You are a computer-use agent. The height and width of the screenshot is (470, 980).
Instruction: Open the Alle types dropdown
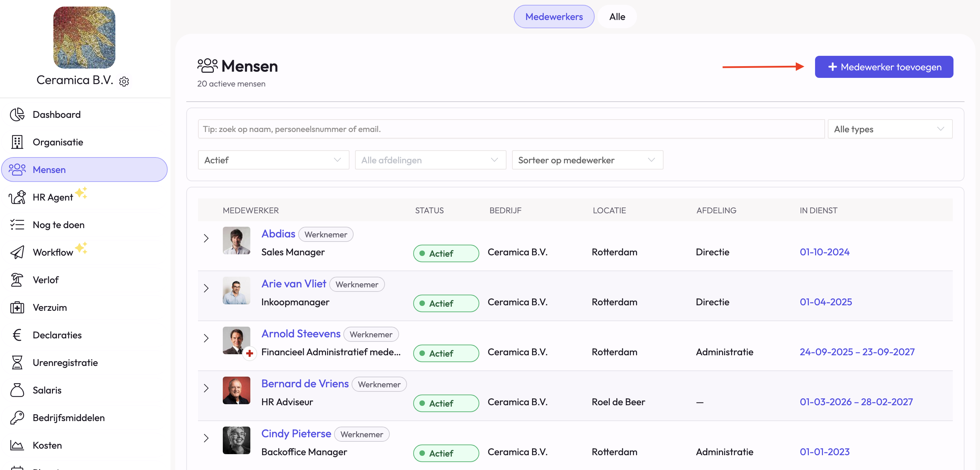click(x=889, y=130)
